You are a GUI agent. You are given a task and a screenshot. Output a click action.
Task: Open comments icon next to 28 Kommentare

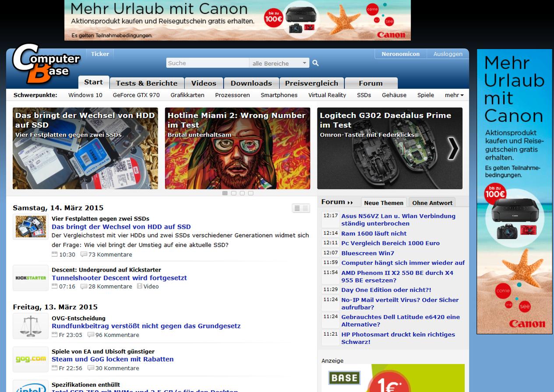(x=84, y=286)
